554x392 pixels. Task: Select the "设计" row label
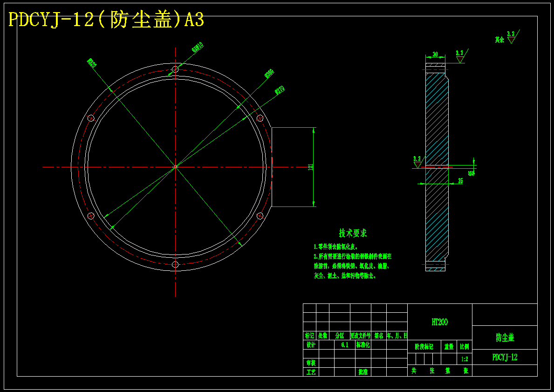pyautogui.click(x=311, y=344)
